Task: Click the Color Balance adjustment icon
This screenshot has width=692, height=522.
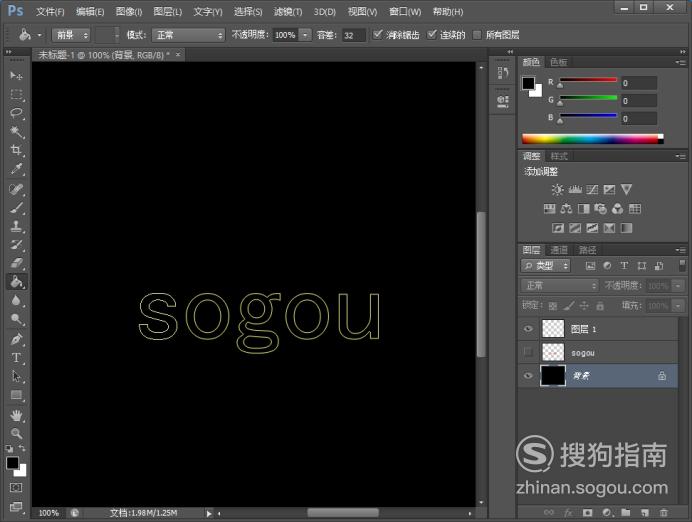Action: 566,209
